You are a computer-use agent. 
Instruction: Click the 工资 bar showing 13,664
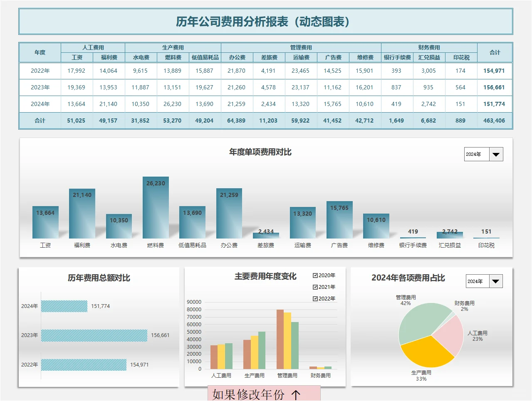pos(45,222)
